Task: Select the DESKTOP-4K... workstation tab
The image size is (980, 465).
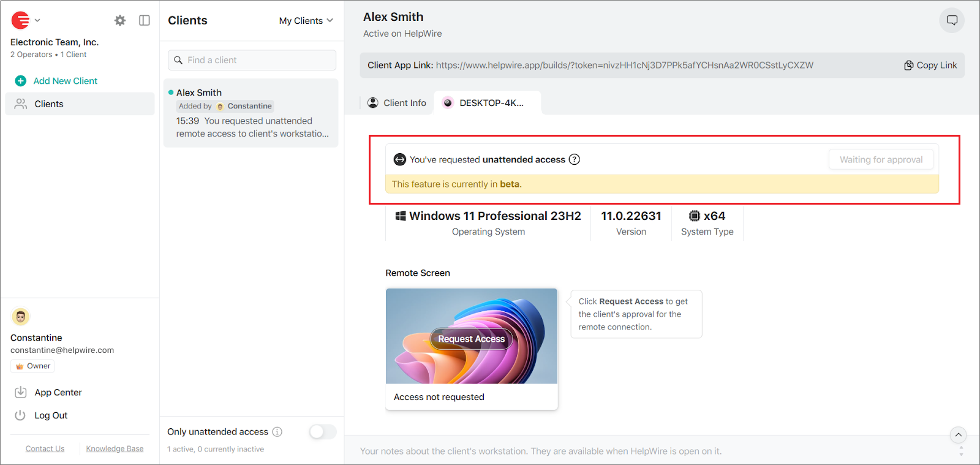Action: (x=487, y=103)
